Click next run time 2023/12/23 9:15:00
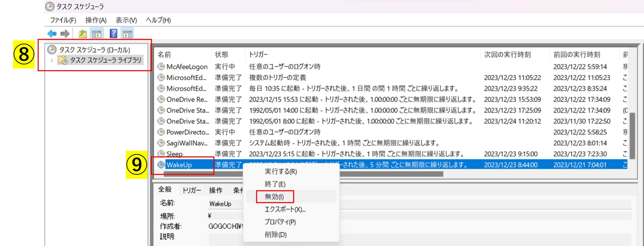The width and height of the screenshot is (644, 246). click(511, 154)
